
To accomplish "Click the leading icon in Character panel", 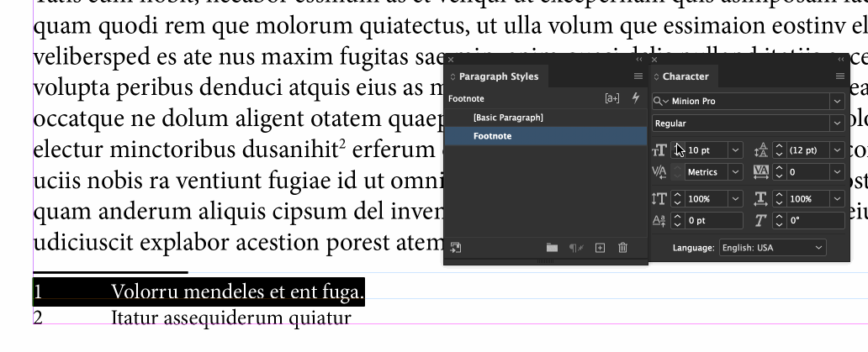I will 761,150.
